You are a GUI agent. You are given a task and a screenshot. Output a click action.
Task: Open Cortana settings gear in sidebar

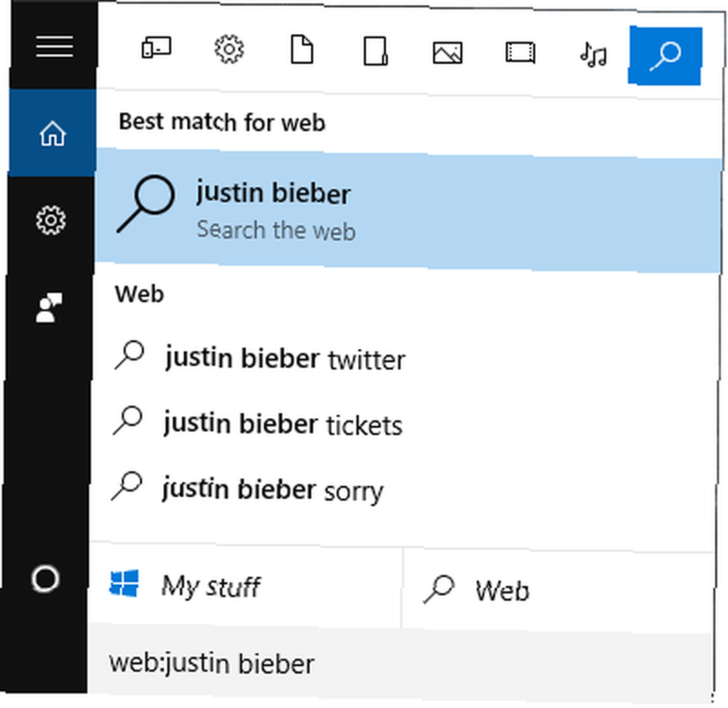coord(51,220)
